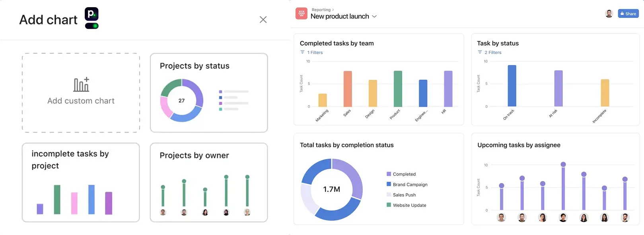Viewport: 644px width, 235px height.
Task: Click the Website Update legend green swatch
Action: [389, 205]
